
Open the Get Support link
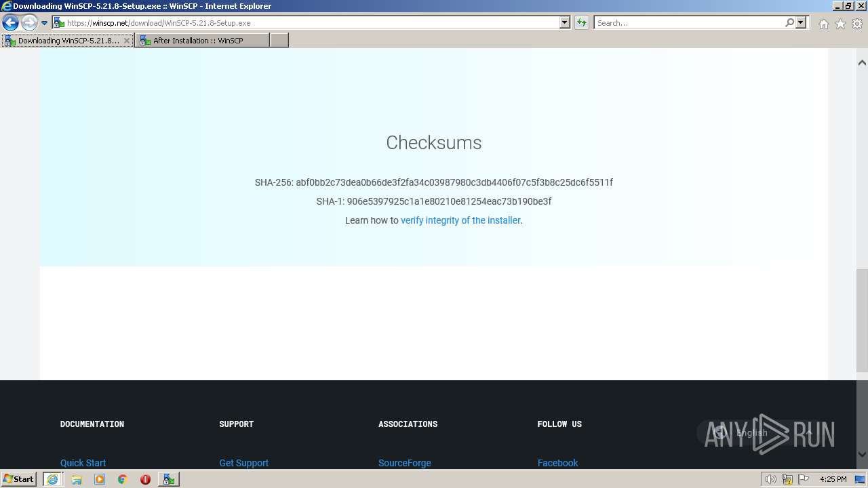pyautogui.click(x=243, y=463)
